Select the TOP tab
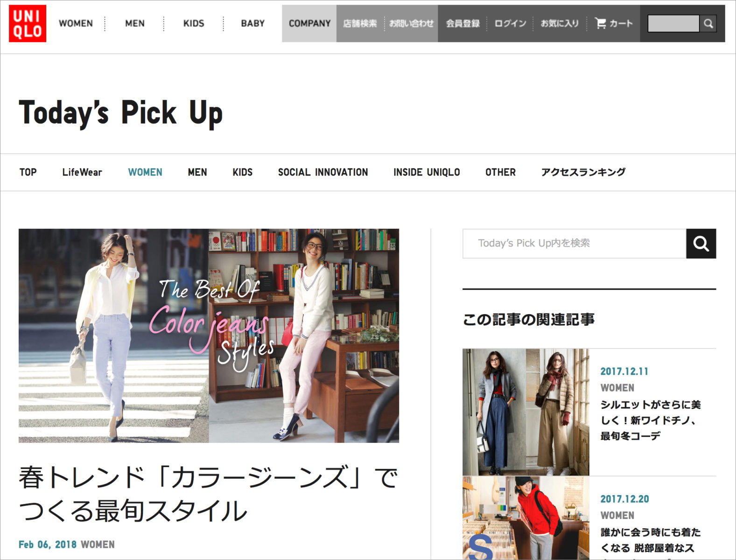The height and width of the screenshot is (560, 736). pyautogui.click(x=28, y=172)
